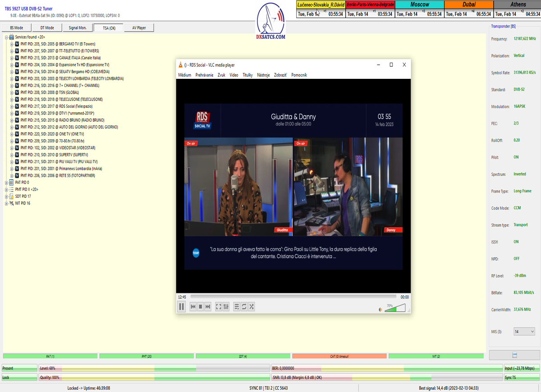The height and width of the screenshot is (392, 541).
Task: Toggle VLC fullscreen mode
Action: (219, 307)
